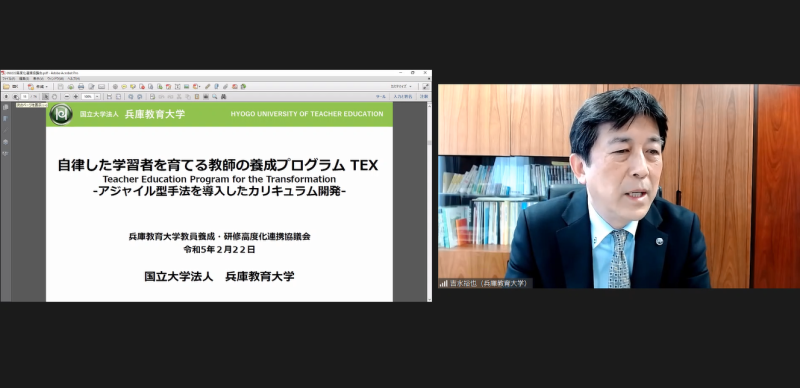Zoom in with the plus button
This screenshot has width=800, height=388.
point(76,96)
